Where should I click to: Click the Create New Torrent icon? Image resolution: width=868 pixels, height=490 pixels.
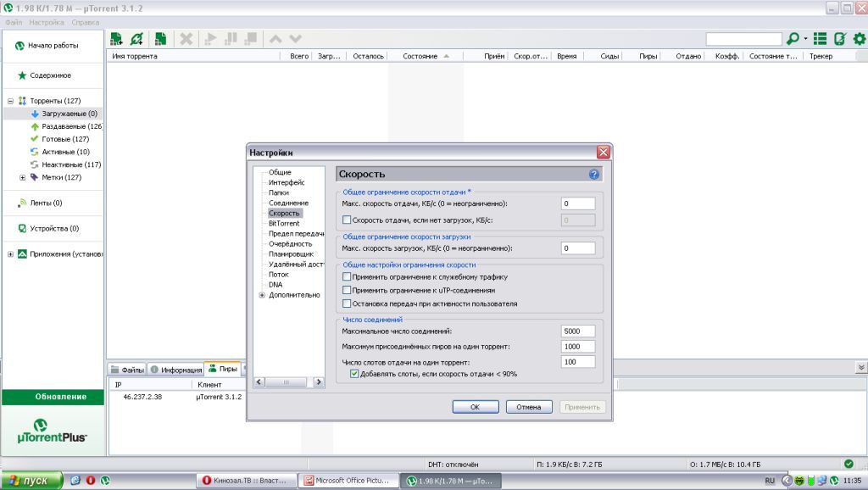coord(159,39)
